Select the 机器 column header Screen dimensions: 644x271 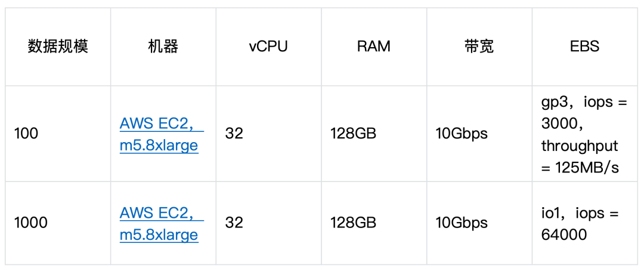coord(163,47)
